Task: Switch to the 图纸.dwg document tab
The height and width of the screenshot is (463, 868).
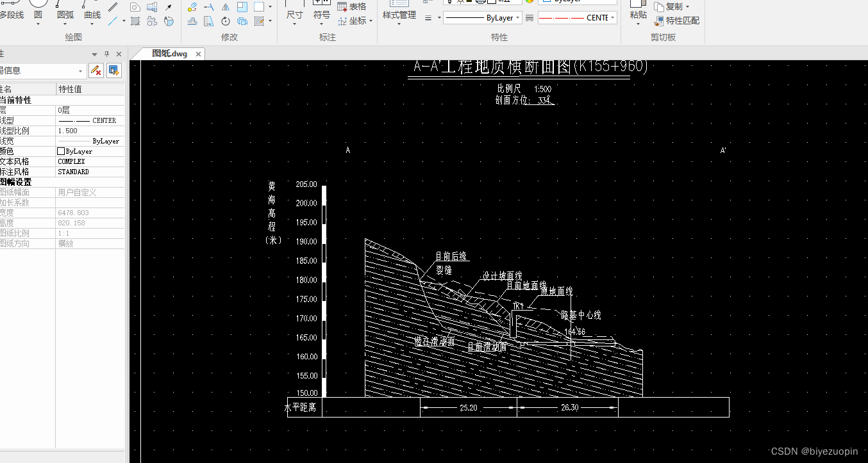Action: coord(169,54)
